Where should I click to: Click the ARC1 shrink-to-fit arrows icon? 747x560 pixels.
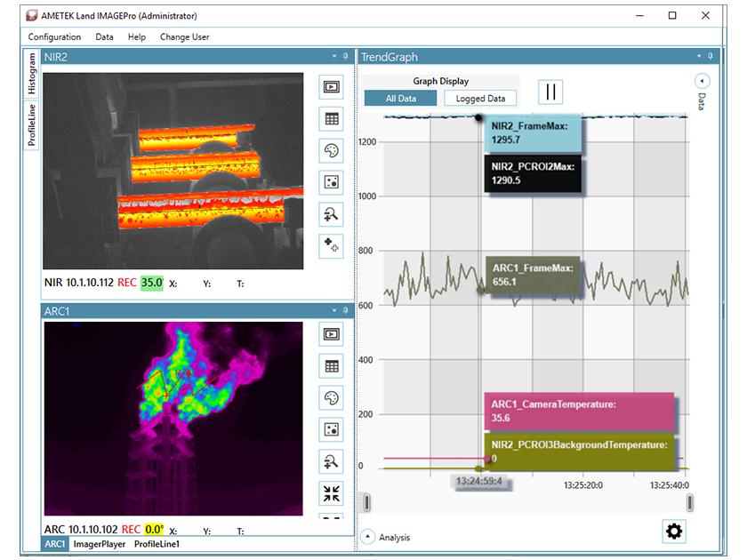tap(331, 493)
